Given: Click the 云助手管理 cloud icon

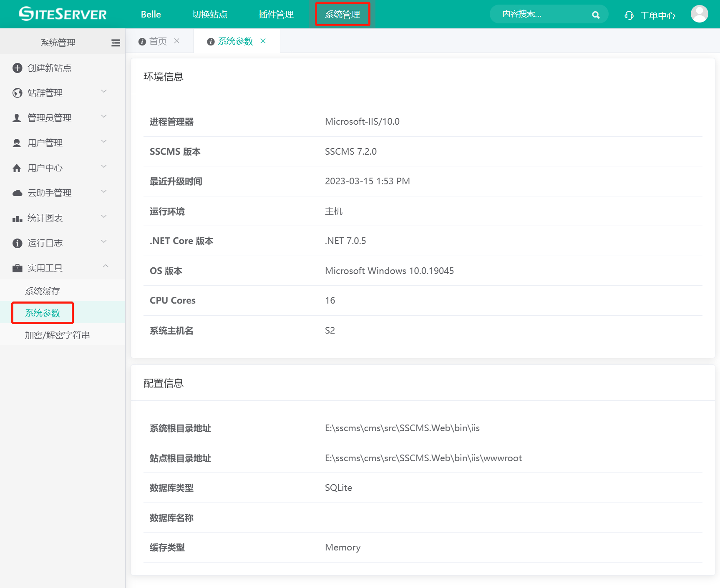Looking at the screenshot, I should pyautogui.click(x=17, y=193).
